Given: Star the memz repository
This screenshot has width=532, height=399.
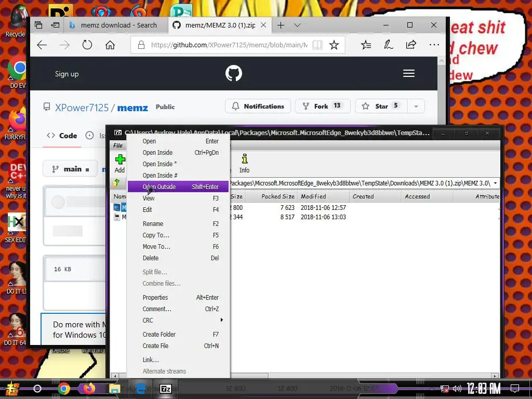Looking at the screenshot, I should [381, 106].
